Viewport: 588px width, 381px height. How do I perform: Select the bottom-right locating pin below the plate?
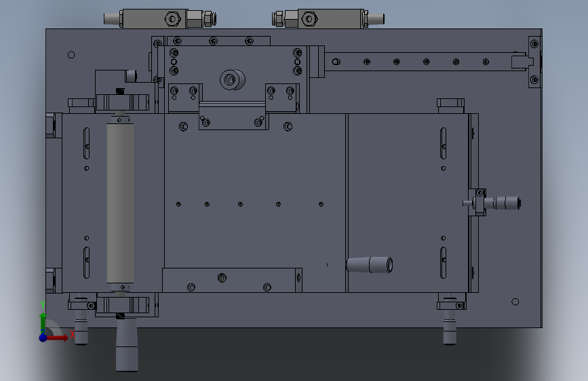pyautogui.click(x=450, y=326)
